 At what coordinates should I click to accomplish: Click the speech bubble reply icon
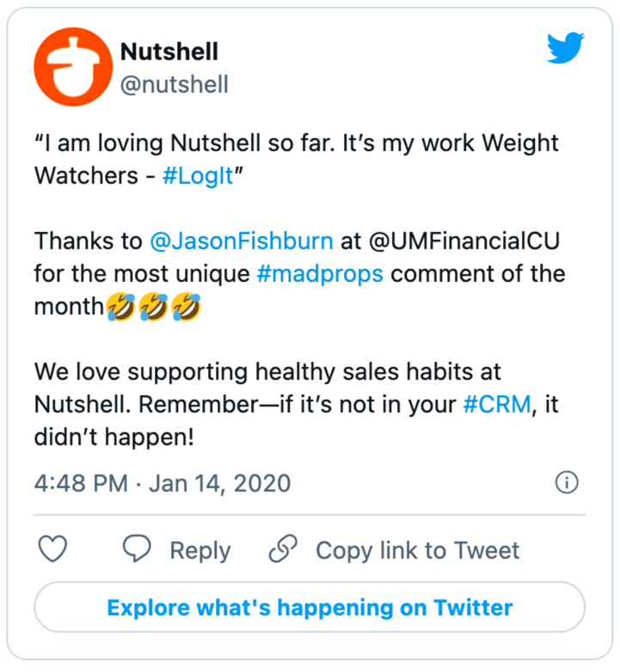coord(137,548)
